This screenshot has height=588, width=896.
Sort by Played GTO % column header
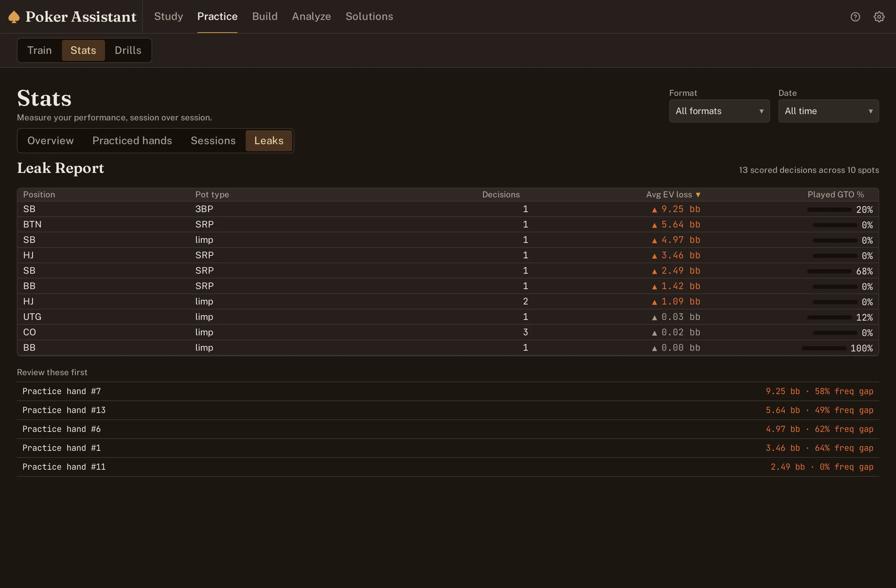point(835,195)
